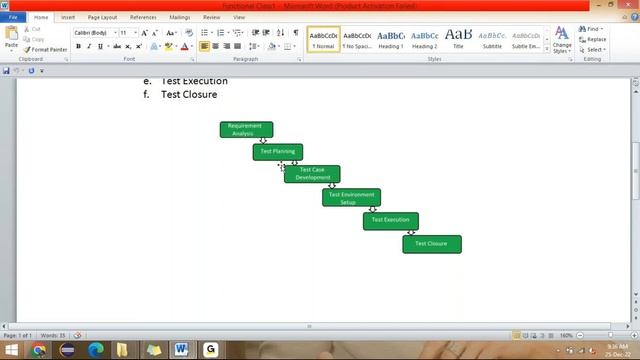Save the document from Quick Access Toolbar
This screenshot has width=640, height=360.
tap(6, 71)
